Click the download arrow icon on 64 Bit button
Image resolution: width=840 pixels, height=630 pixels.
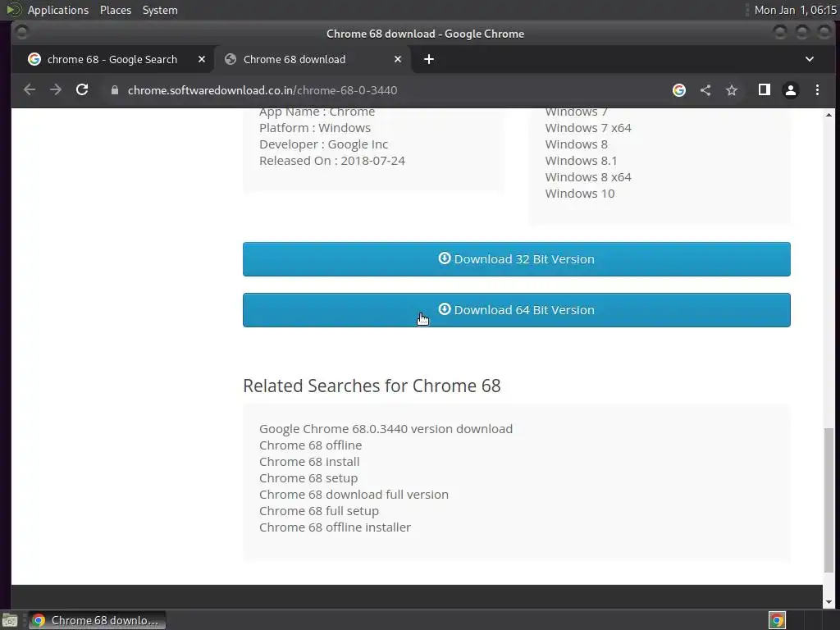coord(444,309)
